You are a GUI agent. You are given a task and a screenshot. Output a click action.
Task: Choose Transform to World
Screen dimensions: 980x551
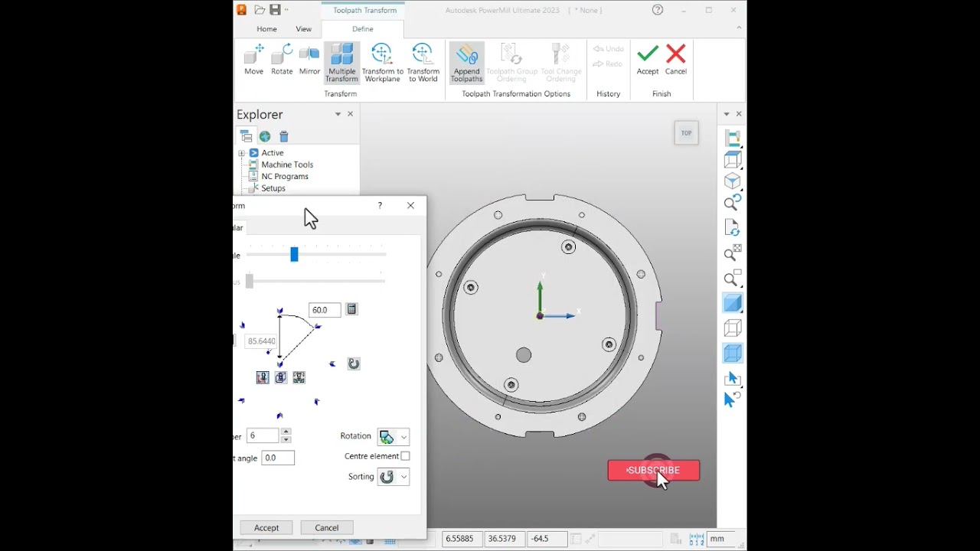click(x=423, y=63)
